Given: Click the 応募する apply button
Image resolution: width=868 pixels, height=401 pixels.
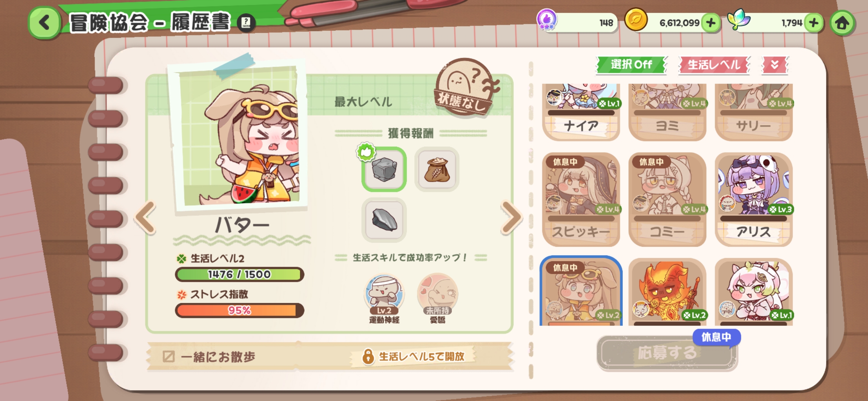Looking at the screenshot, I should pos(667,353).
